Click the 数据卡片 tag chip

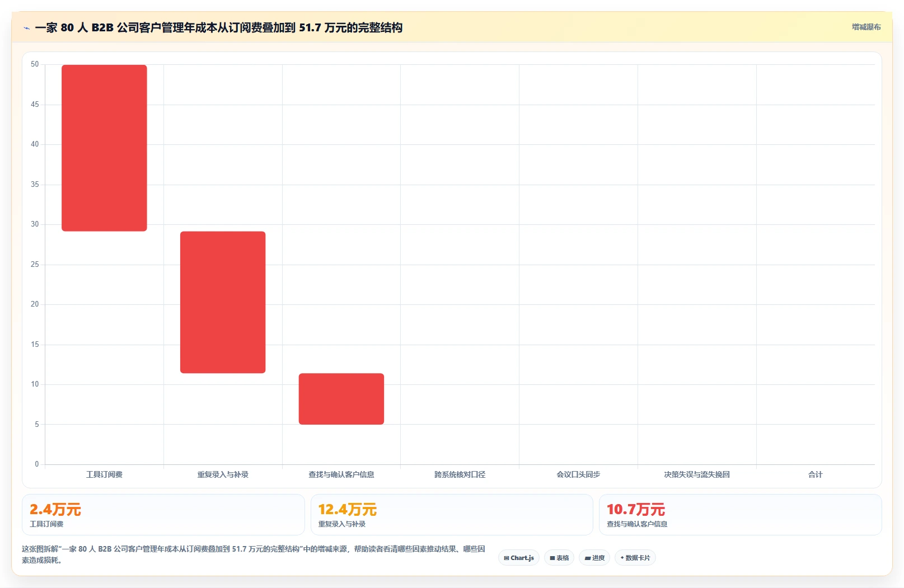click(x=635, y=558)
